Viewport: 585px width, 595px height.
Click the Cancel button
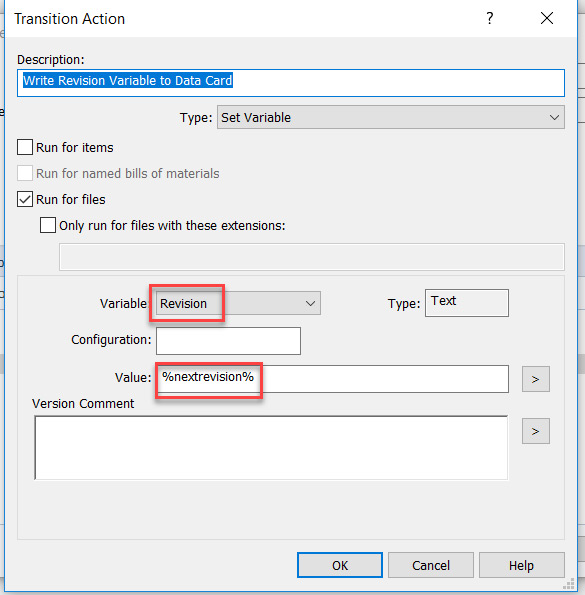431,565
